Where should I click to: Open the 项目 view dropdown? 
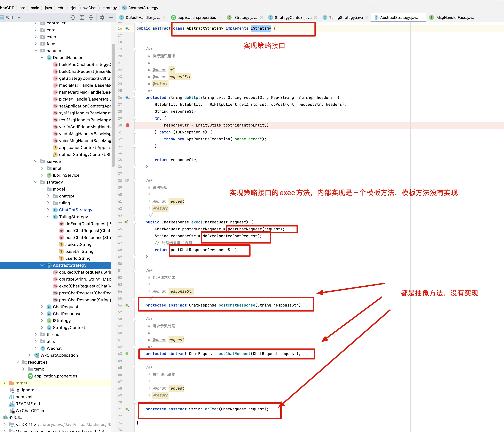(x=19, y=18)
